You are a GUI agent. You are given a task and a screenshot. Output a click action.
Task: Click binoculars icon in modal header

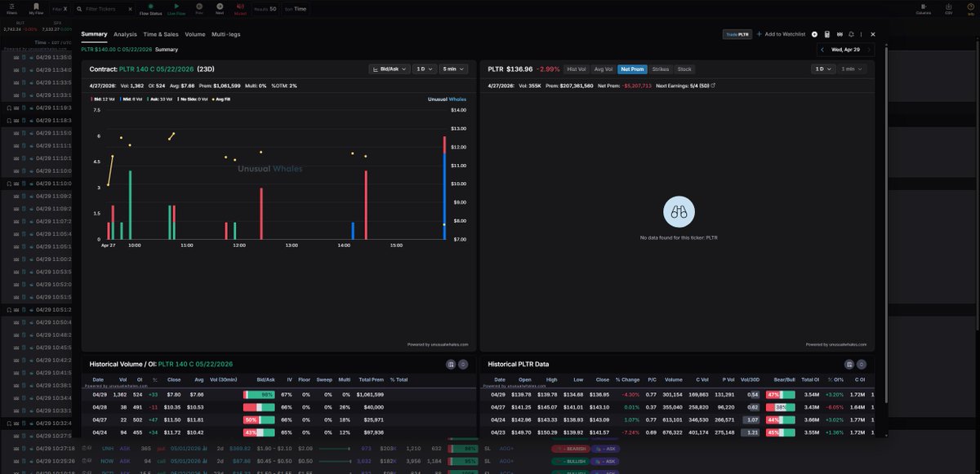(840, 34)
